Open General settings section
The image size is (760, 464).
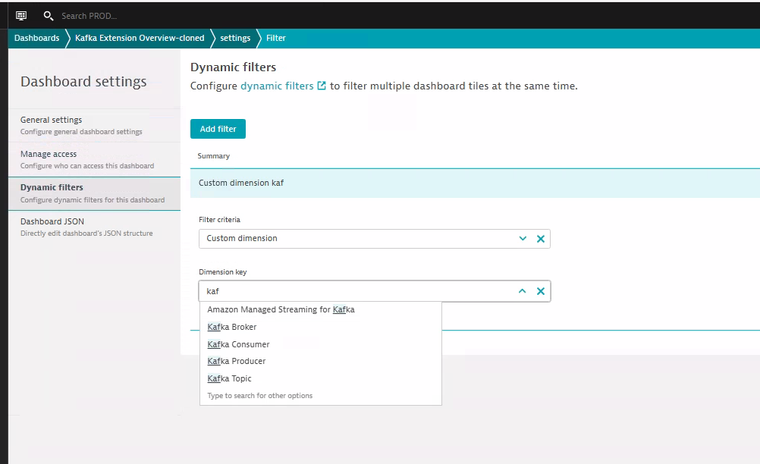(95, 125)
